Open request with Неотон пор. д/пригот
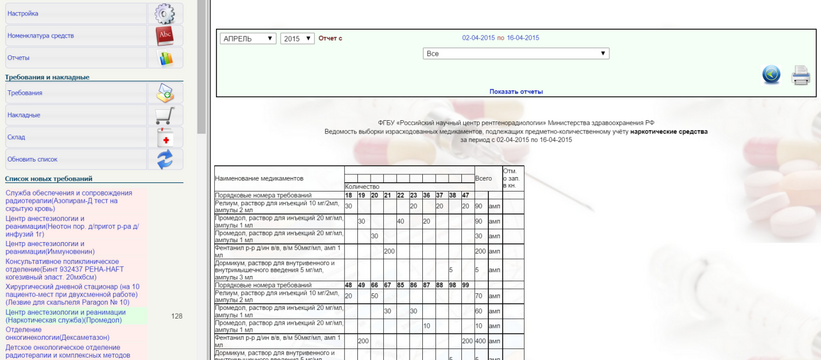821x360 pixels. [76, 227]
